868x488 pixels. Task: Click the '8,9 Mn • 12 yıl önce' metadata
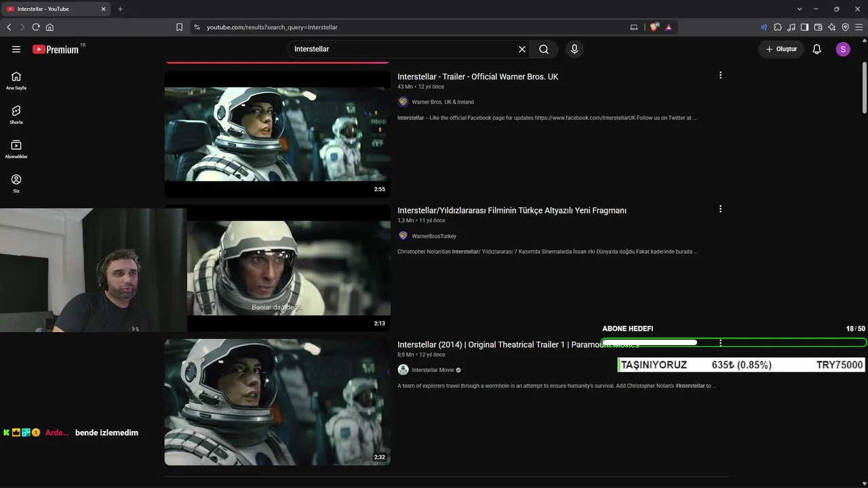[421, 354]
